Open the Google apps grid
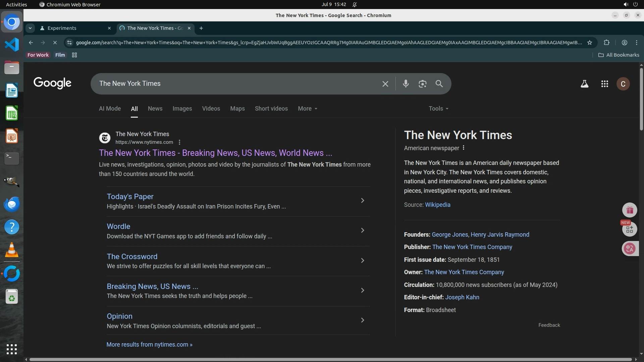Viewport: 644px width, 362px height. pyautogui.click(x=604, y=84)
